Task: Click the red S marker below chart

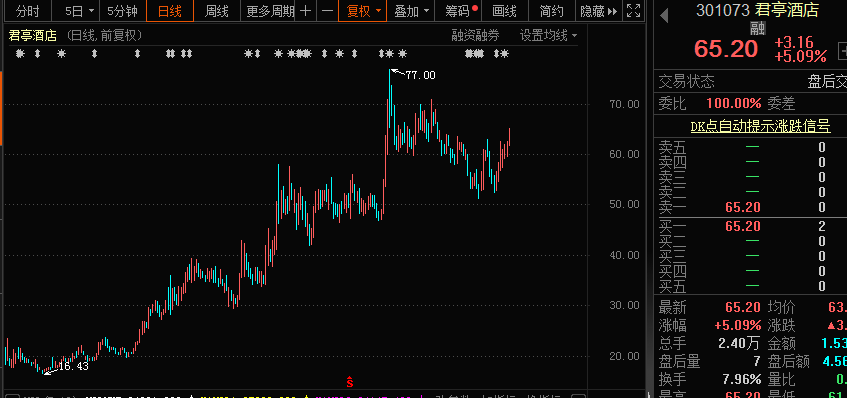Action: 349,382
